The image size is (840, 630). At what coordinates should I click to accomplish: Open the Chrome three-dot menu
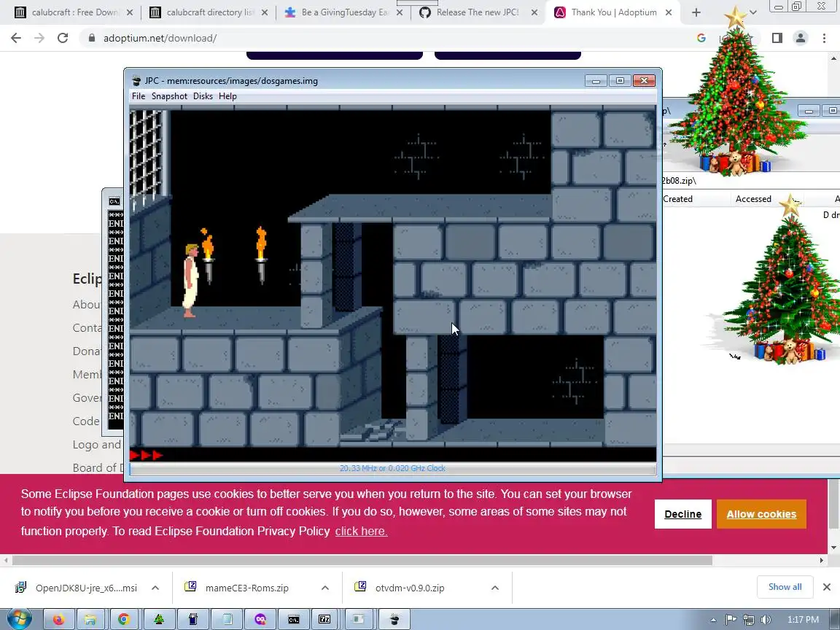pos(824,38)
